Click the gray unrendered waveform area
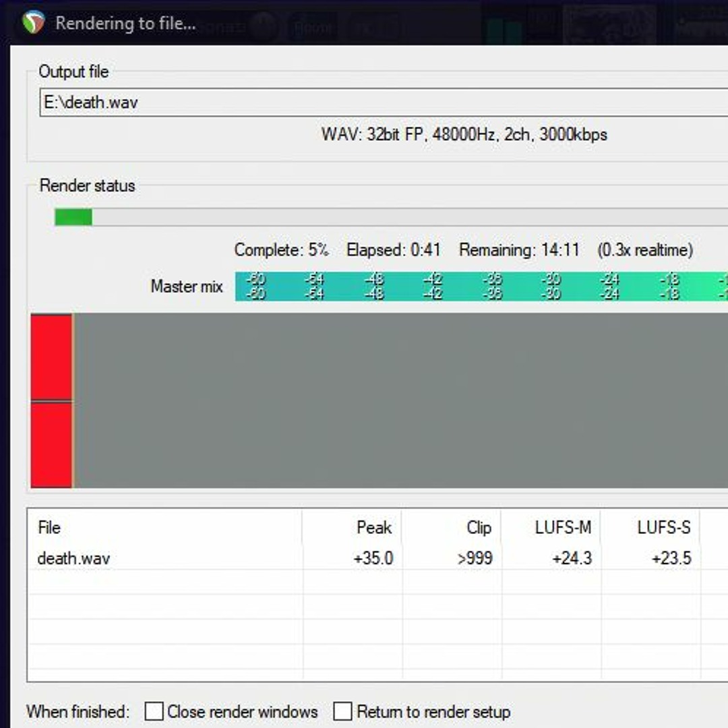 click(x=398, y=400)
